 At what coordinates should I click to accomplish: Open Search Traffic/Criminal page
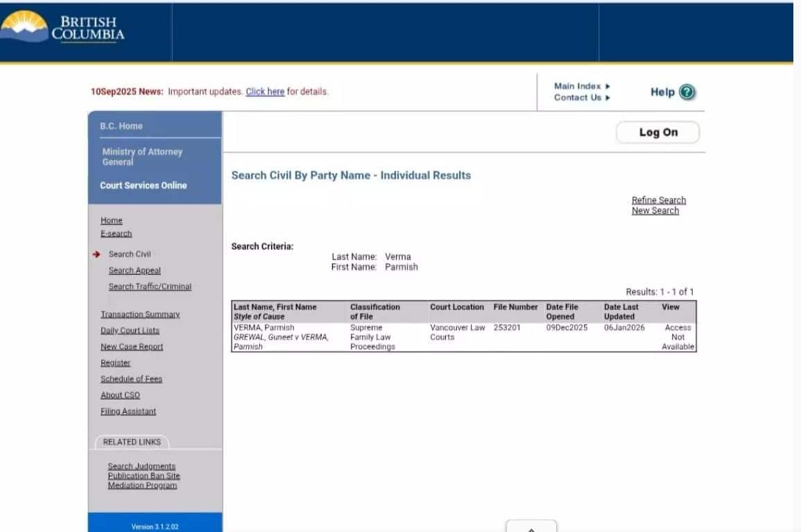[x=150, y=286]
